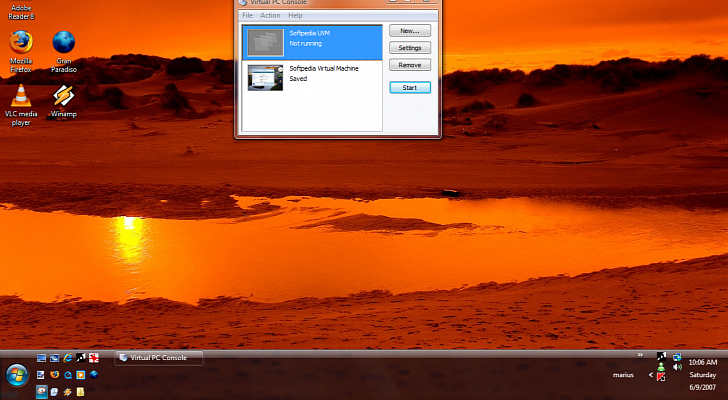The height and width of the screenshot is (400, 728).
Task: Launch Winamp from desktop
Action: click(x=64, y=97)
